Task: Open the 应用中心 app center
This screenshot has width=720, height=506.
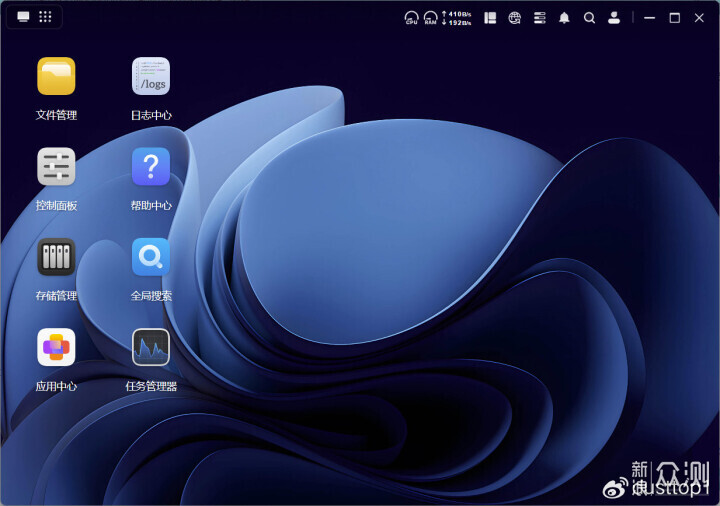Action: click(56, 347)
